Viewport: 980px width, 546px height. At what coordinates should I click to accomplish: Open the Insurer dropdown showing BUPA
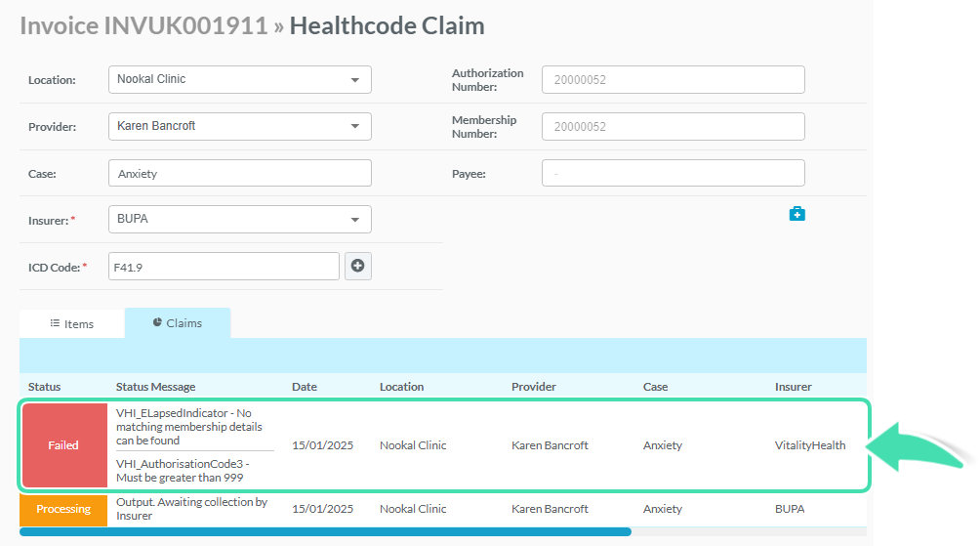(239, 219)
